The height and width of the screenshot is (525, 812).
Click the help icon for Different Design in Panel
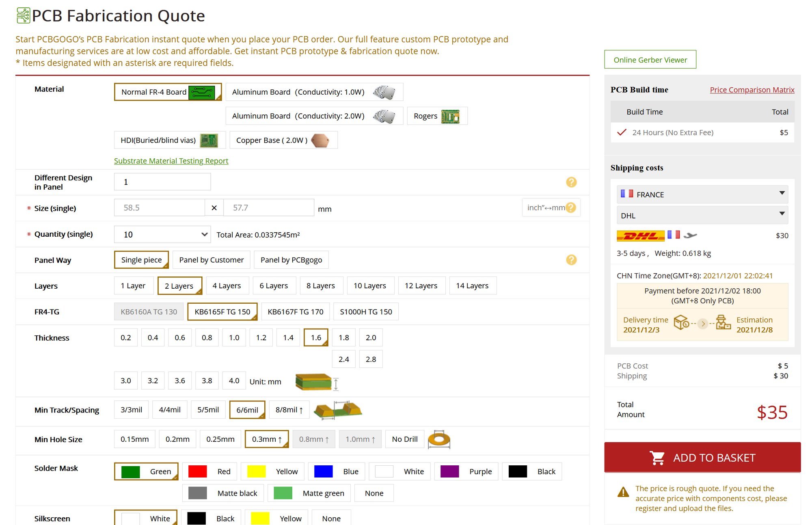pos(571,182)
